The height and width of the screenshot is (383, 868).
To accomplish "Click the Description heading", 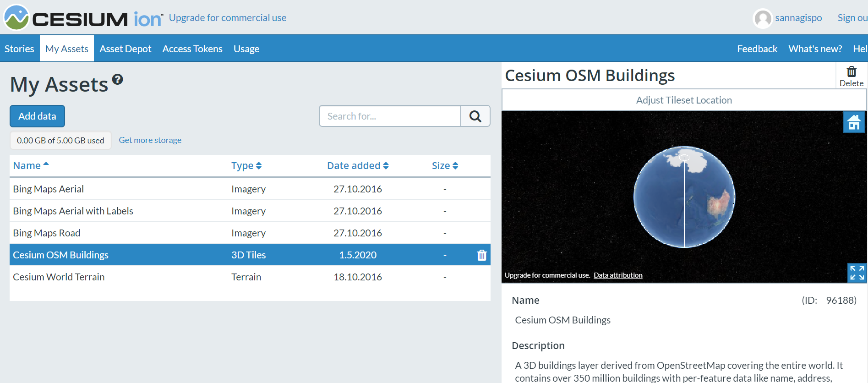I will [x=538, y=346].
